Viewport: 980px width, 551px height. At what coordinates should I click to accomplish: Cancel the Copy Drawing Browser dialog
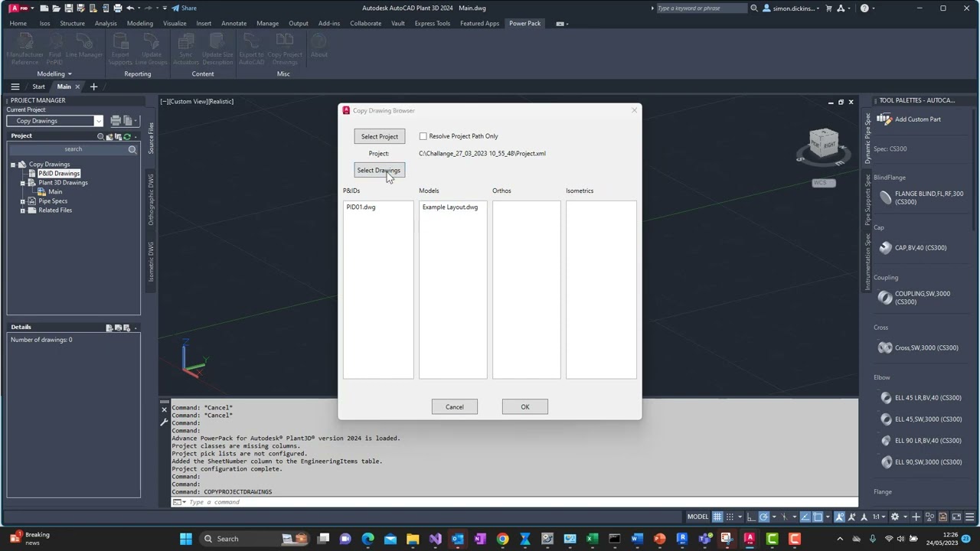pyautogui.click(x=454, y=407)
